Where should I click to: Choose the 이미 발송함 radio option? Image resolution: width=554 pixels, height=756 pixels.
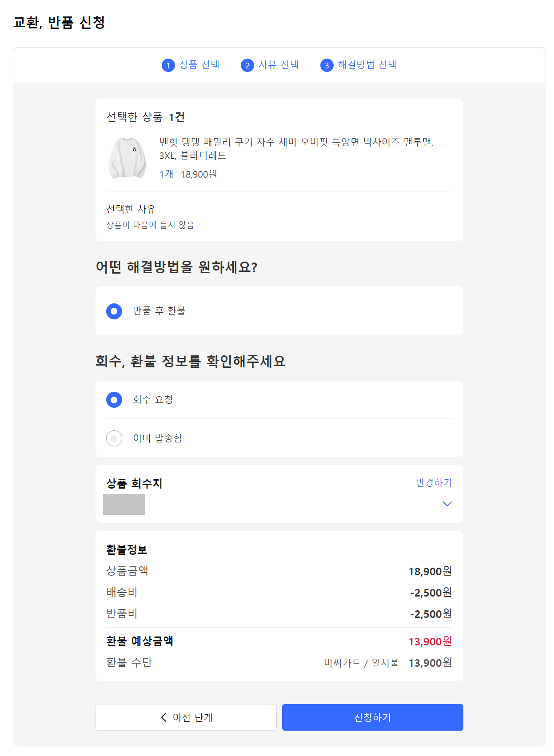point(114,438)
